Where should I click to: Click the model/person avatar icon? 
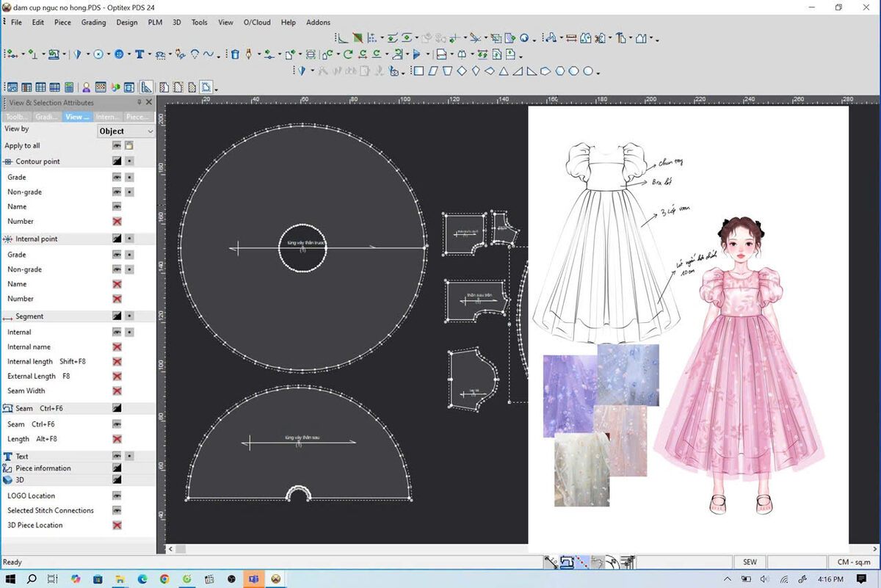tap(86, 87)
